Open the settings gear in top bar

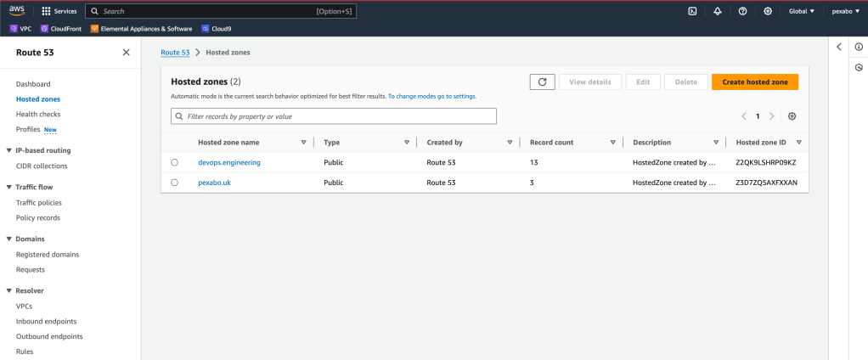click(x=768, y=11)
